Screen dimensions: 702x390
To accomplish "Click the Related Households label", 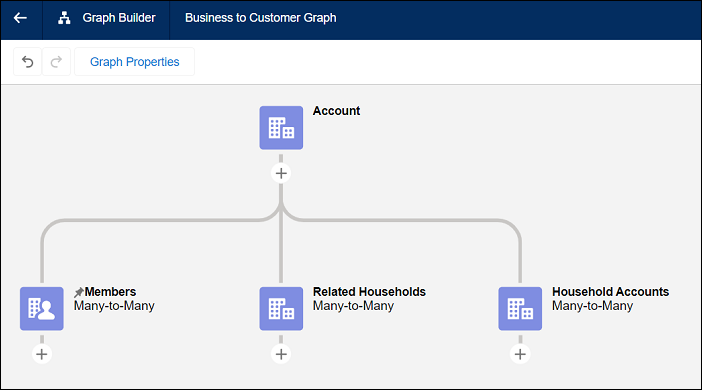I will pyautogui.click(x=369, y=291).
